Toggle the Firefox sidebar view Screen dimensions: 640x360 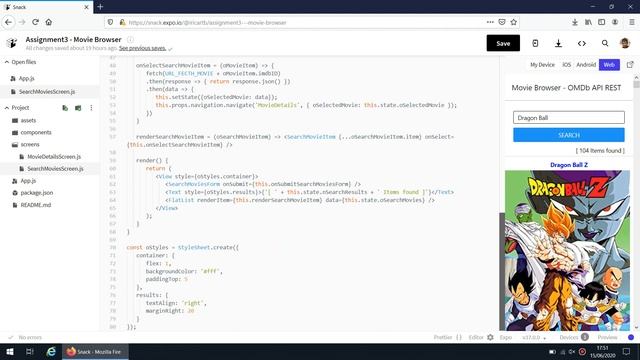click(602, 22)
